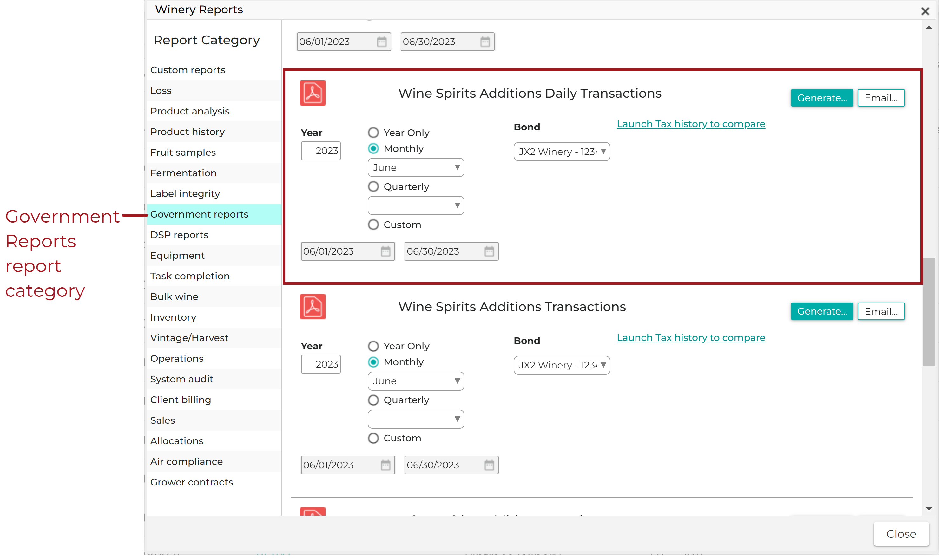Select DSP reports category
Screen dimensions: 942x560
coord(214,235)
